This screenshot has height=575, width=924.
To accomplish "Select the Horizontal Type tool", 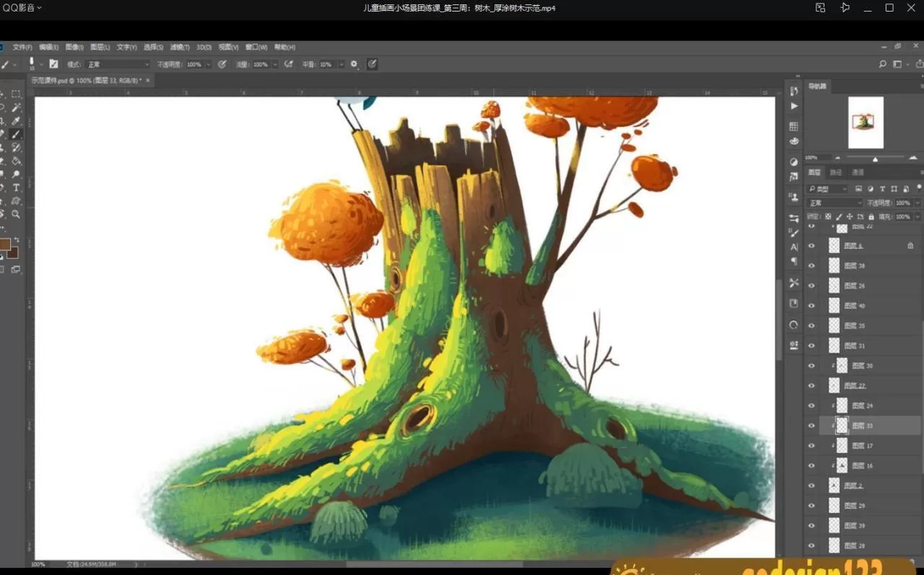I will pos(16,188).
